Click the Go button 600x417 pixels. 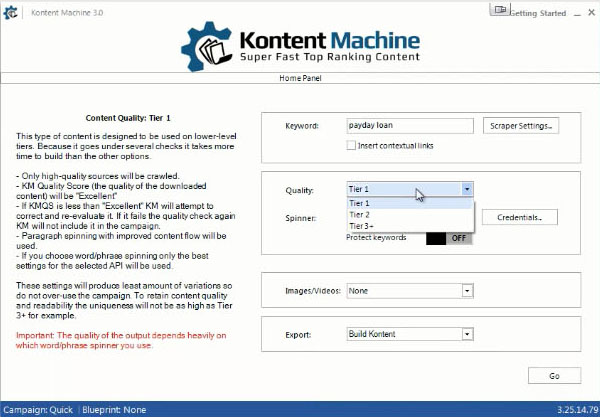click(554, 376)
